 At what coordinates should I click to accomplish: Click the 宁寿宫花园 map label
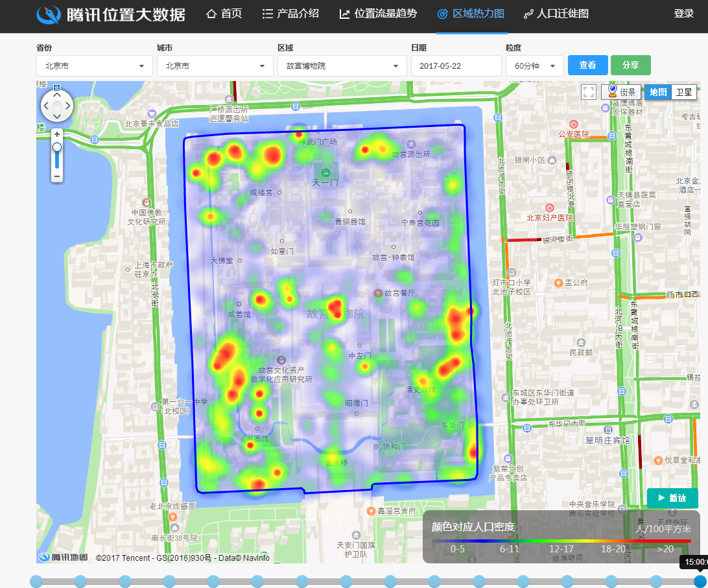point(420,222)
